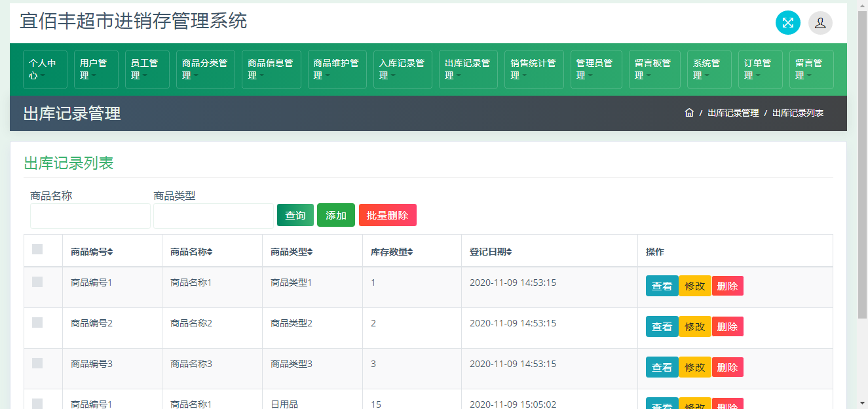The height and width of the screenshot is (409, 868).
Task: Sort by 库存数量 column arrows
Action: 410,252
